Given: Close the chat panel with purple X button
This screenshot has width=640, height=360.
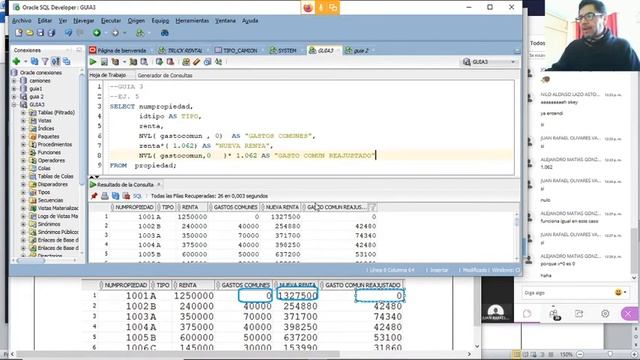Looking at the screenshot, I should [628, 313].
